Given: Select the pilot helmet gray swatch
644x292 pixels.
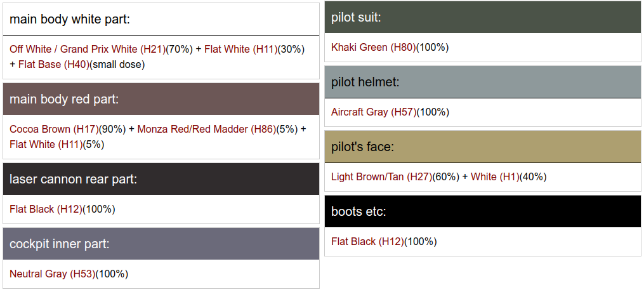Looking at the screenshot, I should (483, 82).
